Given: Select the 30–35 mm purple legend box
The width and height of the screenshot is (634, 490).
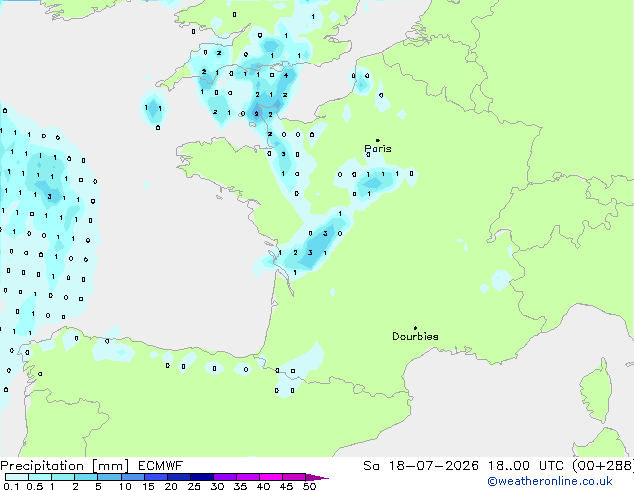Looking at the screenshot, I should coord(225,477).
